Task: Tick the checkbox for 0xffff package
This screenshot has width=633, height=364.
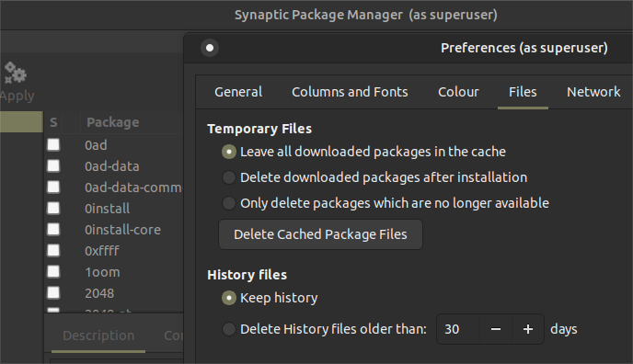Action: [53, 251]
